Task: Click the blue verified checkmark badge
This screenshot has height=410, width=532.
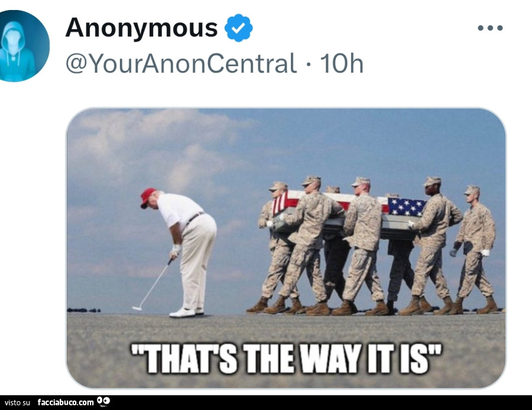Action: [x=239, y=28]
